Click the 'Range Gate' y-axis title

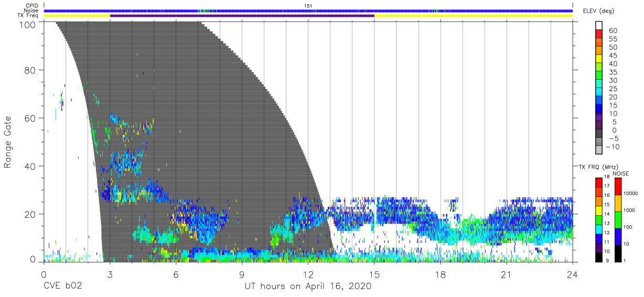pyautogui.click(x=8, y=142)
